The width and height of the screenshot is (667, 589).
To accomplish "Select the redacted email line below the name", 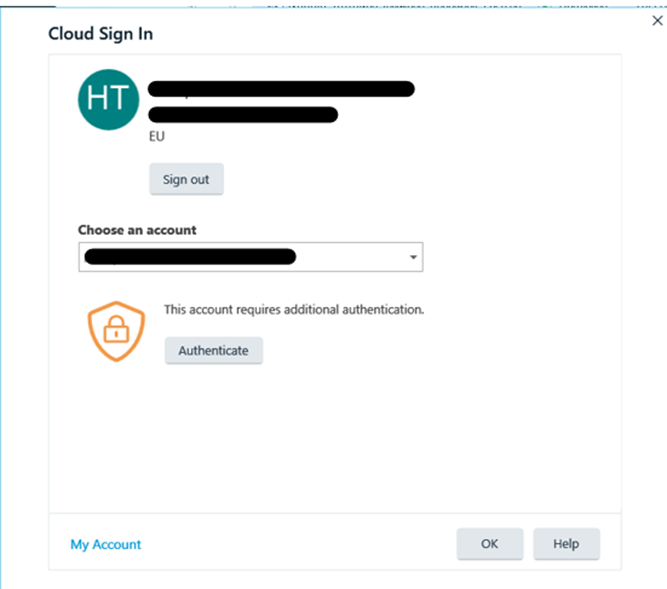I will coord(242,114).
